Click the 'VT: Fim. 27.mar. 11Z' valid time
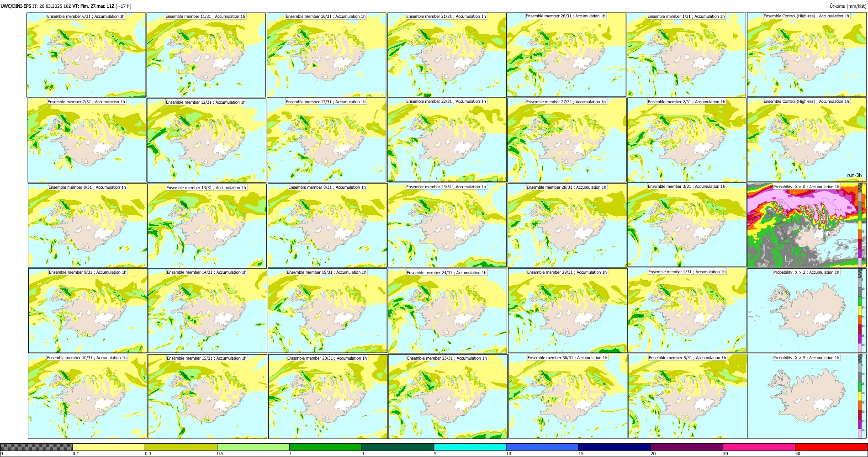The width and height of the screenshot is (868, 457). pyautogui.click(x=93, y=6)
